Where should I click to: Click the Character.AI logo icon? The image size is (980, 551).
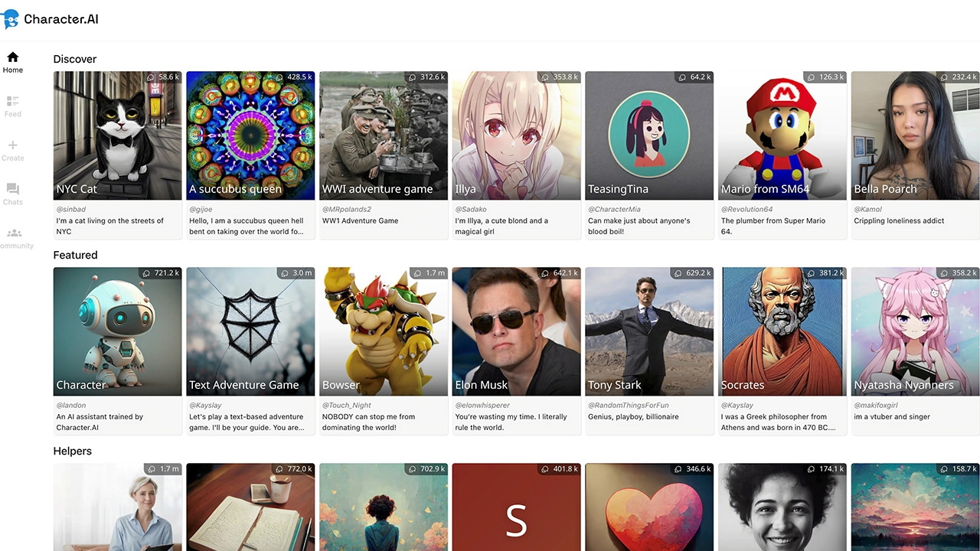[x=11, y=19]
